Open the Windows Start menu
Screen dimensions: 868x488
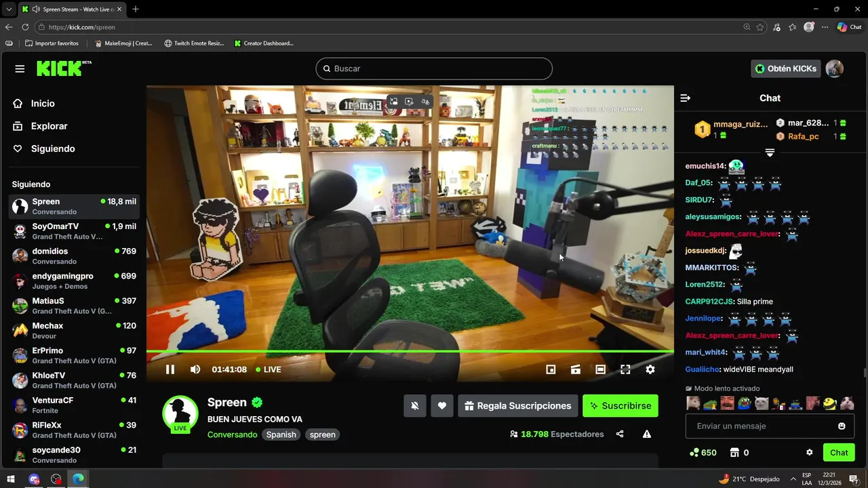coord(11,479)
